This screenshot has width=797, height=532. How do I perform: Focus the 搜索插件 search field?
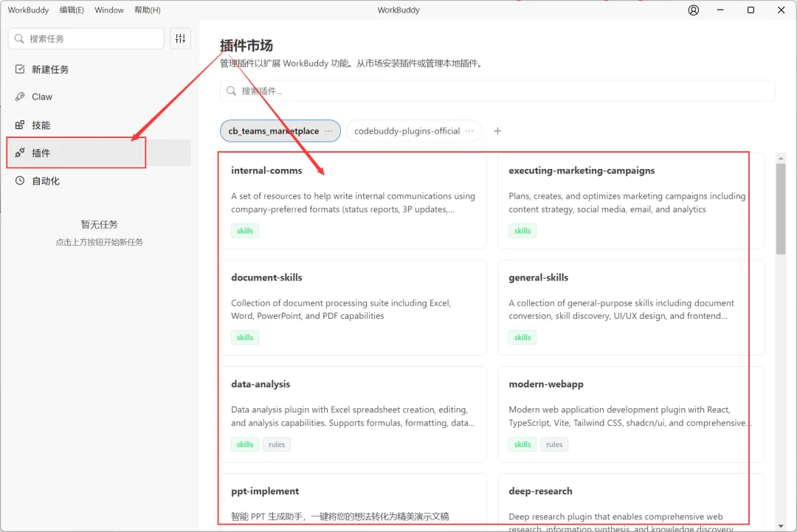(x=497, y=91)
